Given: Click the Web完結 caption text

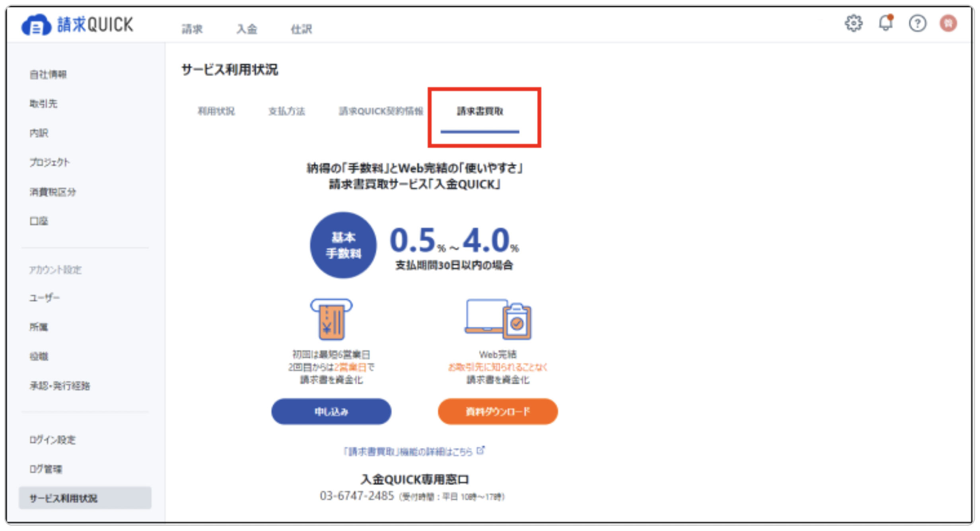Looking at the screenshot, I should [x=498, y=354].
